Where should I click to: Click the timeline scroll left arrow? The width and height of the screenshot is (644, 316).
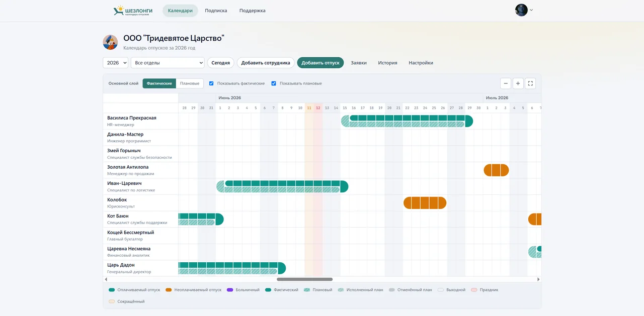tap(106, 279)
